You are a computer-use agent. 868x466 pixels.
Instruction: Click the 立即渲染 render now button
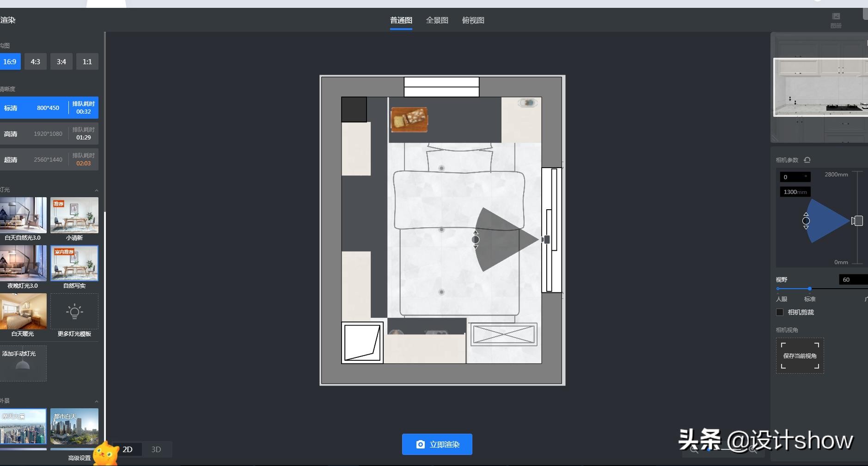(x=437, y=444)
